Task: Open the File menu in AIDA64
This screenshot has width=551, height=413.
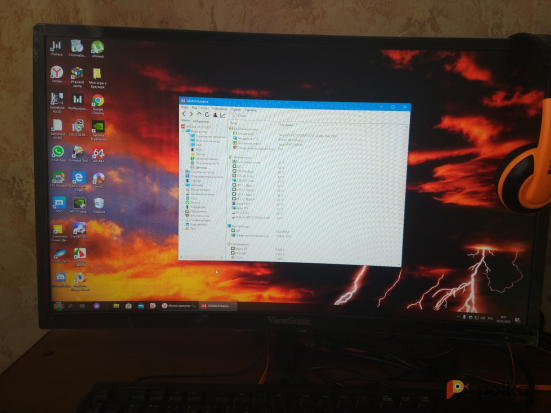Action: tap(184, 107)
